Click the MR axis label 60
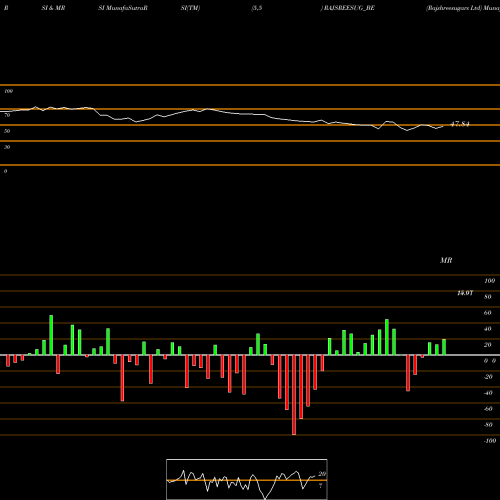Screen dimensions: 500x500 click(488, 313)
